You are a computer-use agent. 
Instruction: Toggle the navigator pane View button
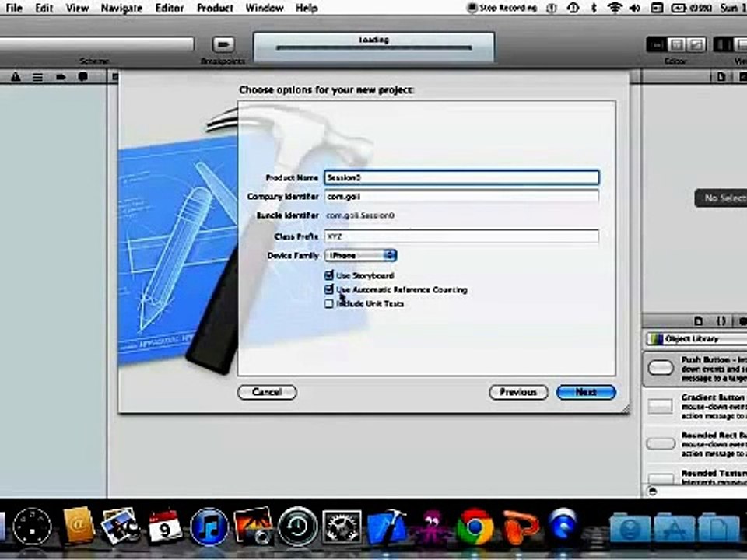coord(723,45)
